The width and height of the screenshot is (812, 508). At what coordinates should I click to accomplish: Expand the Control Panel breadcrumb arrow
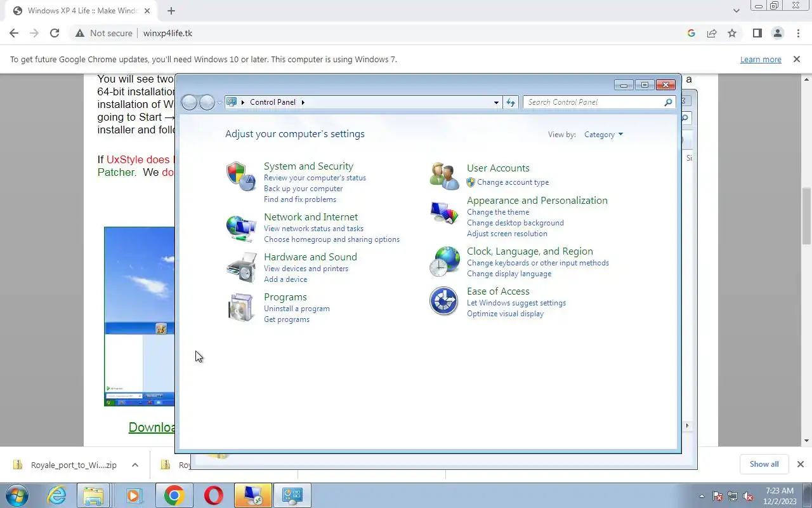pos(303,102)
